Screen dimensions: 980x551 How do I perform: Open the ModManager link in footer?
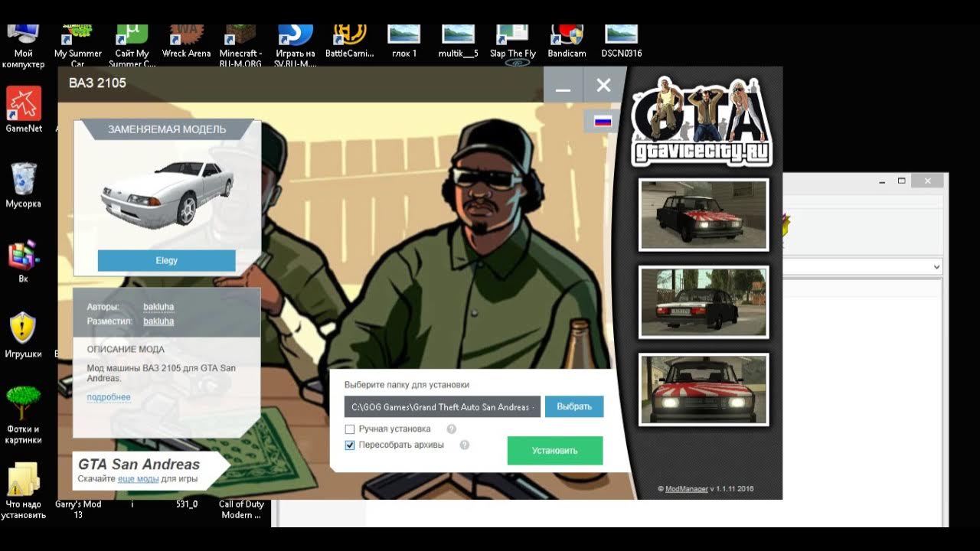(x=687, y=489)
